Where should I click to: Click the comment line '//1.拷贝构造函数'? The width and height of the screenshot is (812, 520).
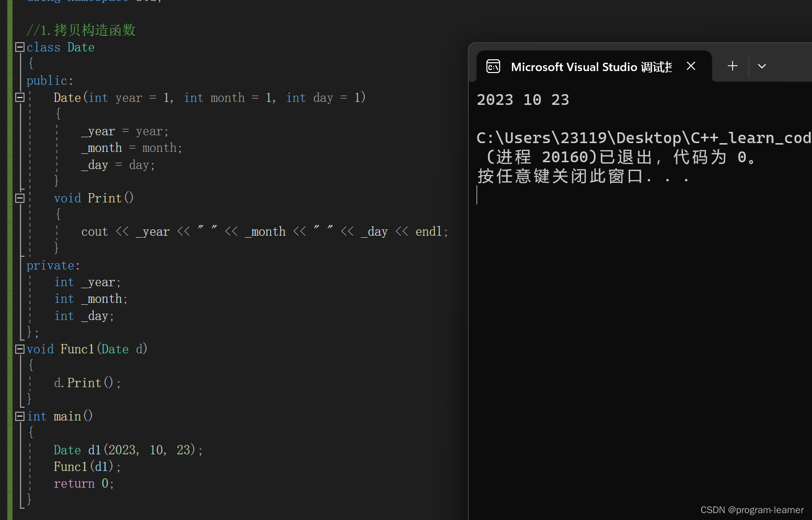click(x=81, y=30)
